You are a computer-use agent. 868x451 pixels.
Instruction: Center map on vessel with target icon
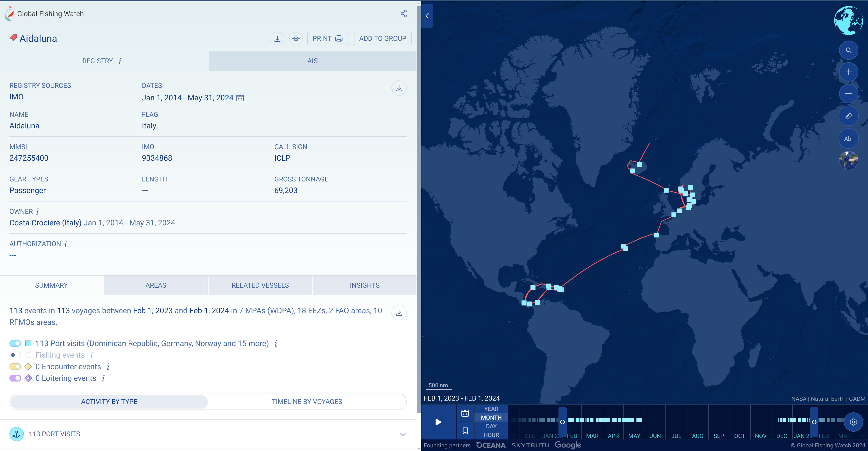pos(296,39)
